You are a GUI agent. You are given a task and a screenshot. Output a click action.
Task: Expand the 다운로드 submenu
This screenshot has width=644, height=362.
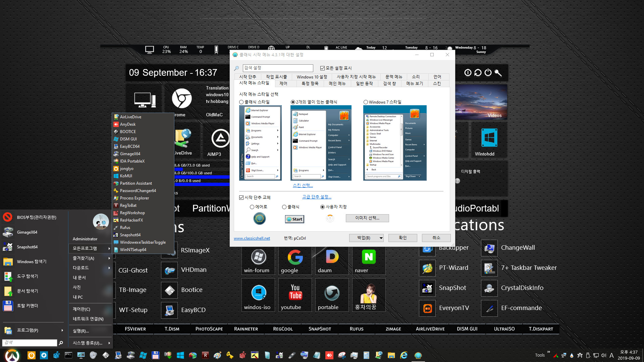pyautogui.click(x=90, y=268)
